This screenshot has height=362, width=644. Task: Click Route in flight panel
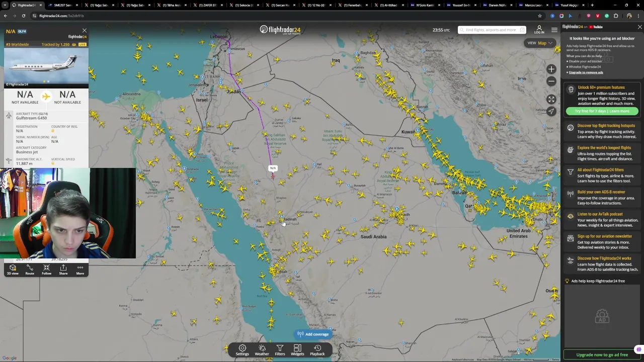point(30,270)
